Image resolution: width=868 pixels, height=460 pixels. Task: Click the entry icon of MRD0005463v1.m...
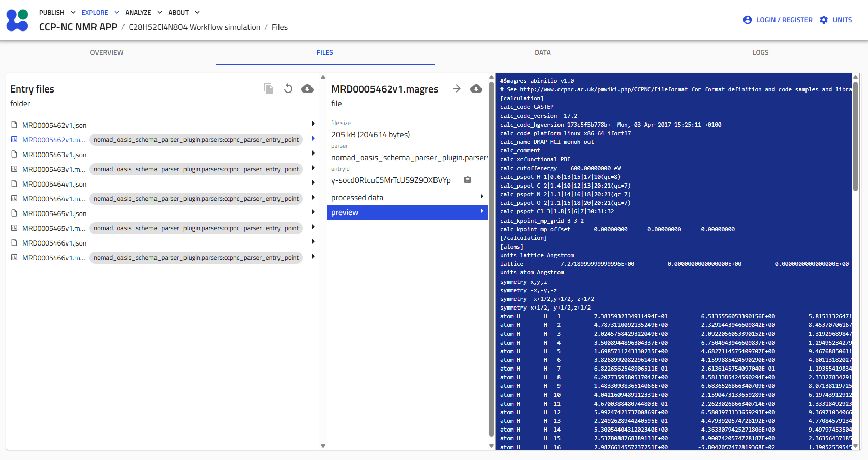[14, 169]
